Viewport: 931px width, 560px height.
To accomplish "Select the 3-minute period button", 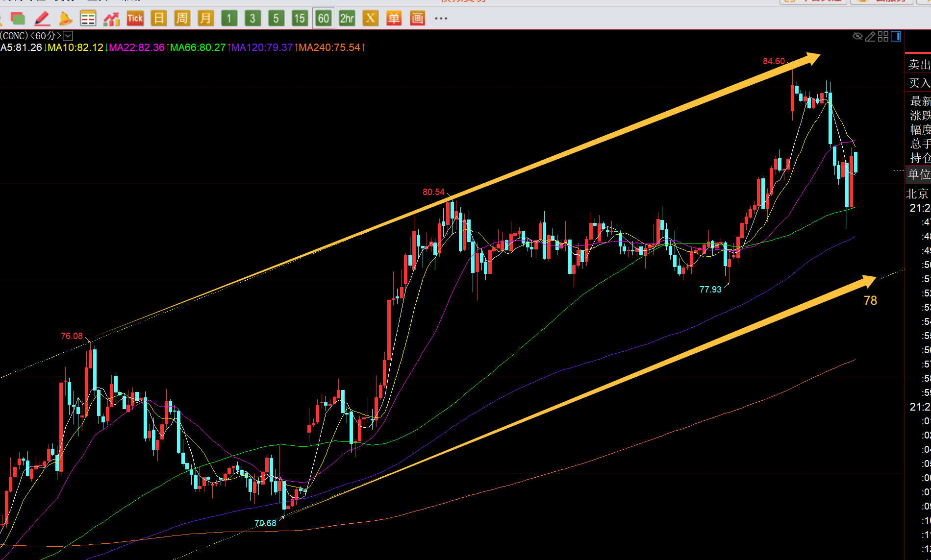I will (x=252, y=19).
